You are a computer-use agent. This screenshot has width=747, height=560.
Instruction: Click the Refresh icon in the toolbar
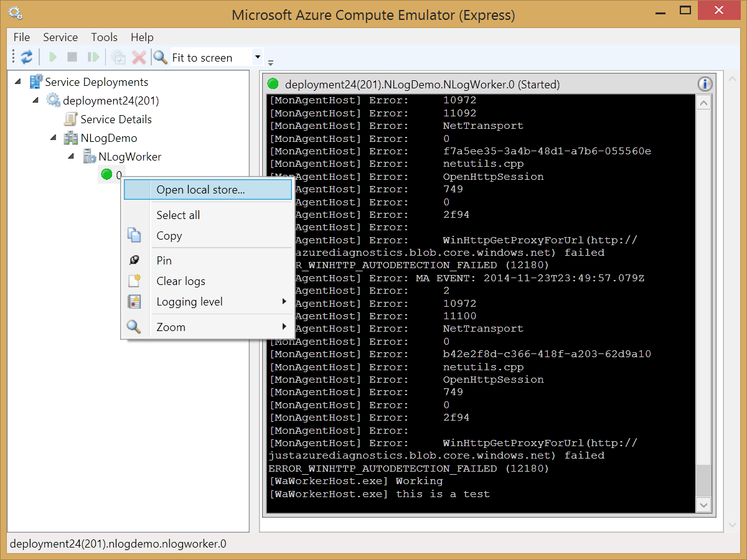pos(26,57)
